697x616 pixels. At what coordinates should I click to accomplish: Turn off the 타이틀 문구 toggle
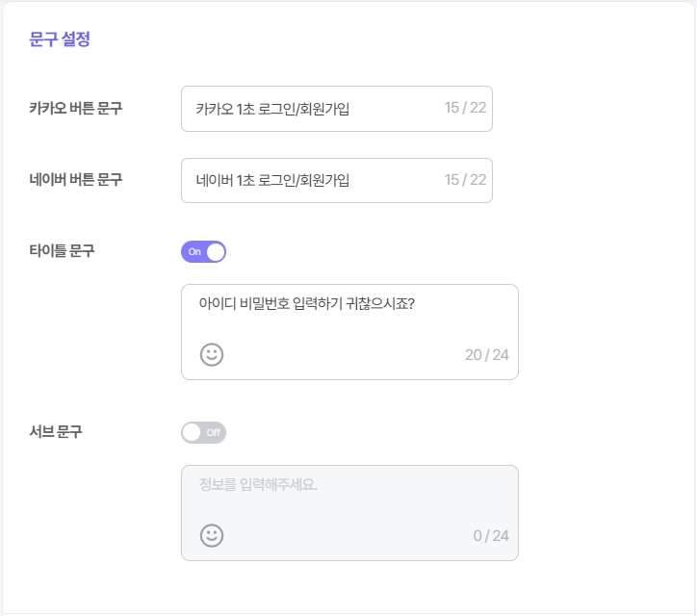[203, 252]
